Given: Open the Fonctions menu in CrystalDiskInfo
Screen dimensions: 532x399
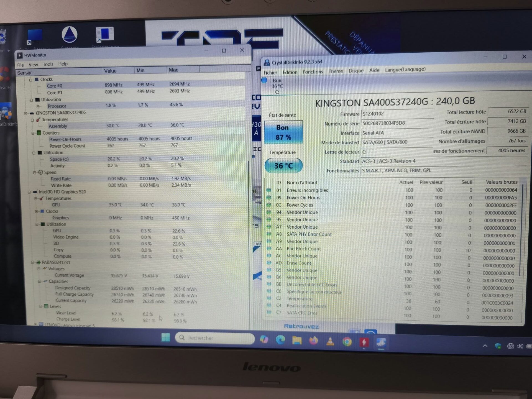Looking at the screenshot, I should [x=313, y=72].
